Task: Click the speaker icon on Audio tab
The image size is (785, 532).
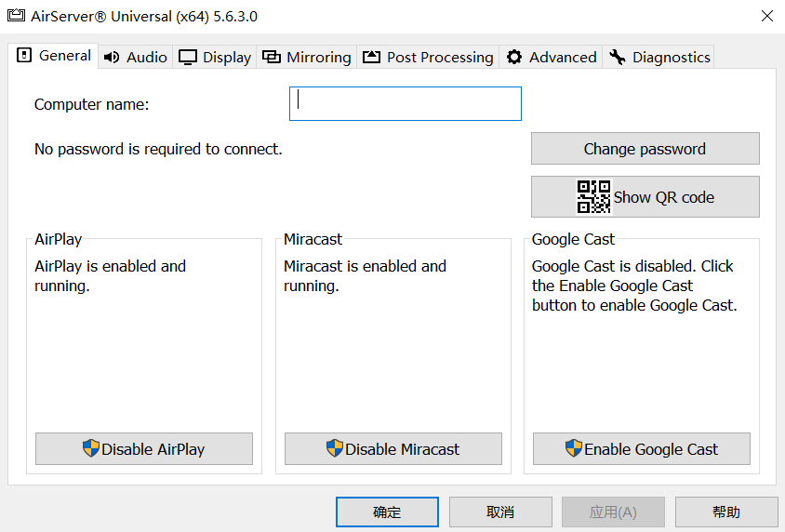Action: tap(111, 57)
